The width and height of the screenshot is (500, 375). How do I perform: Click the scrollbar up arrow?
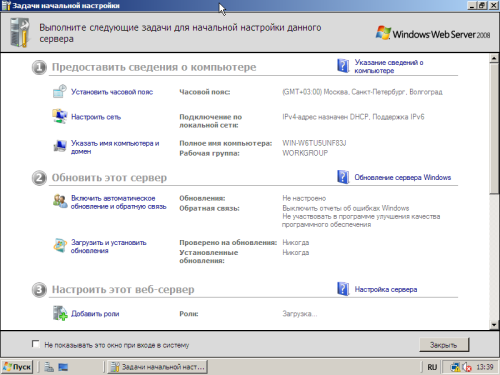494,58
